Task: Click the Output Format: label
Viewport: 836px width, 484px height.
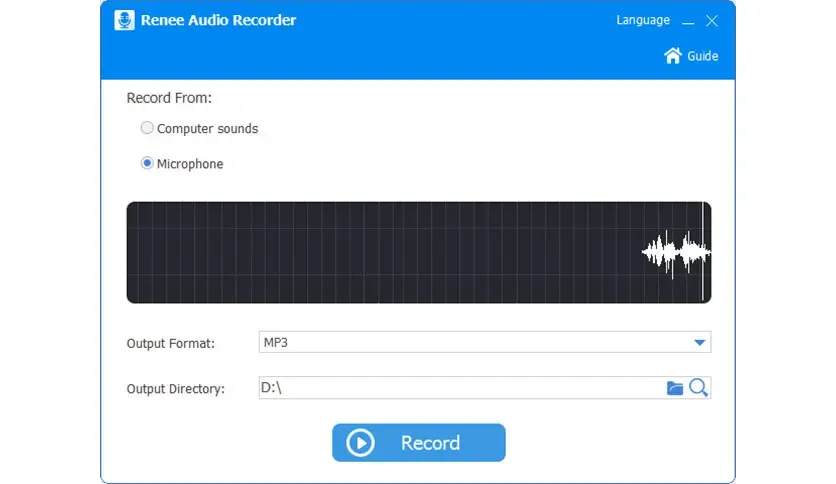Action: [171, 343]
